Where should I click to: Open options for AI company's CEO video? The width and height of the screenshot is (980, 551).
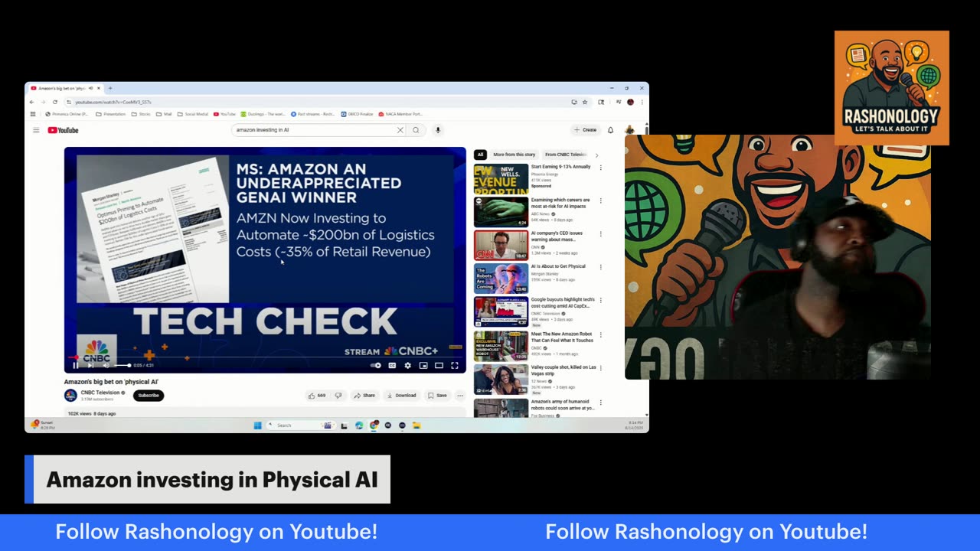600,234
